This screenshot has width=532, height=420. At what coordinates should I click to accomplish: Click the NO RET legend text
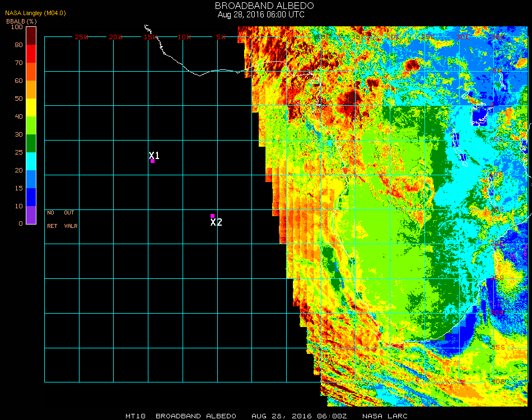52,220
